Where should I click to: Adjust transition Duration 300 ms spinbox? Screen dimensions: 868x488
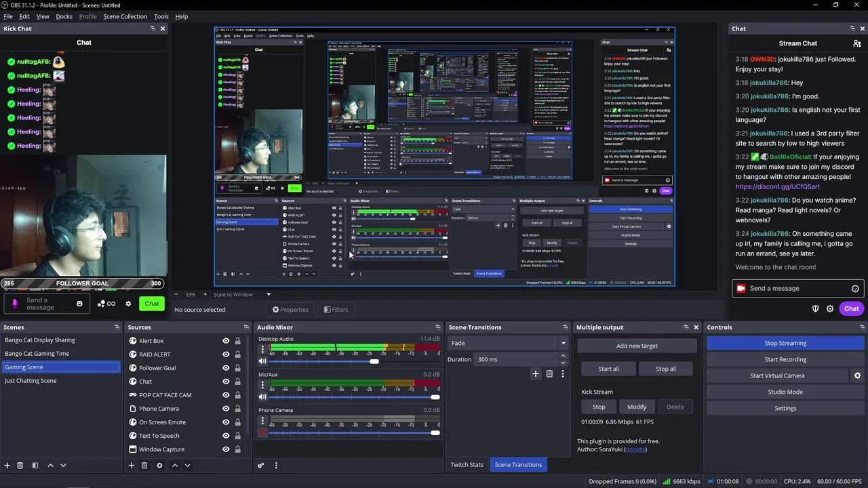(x=521, y=359)
